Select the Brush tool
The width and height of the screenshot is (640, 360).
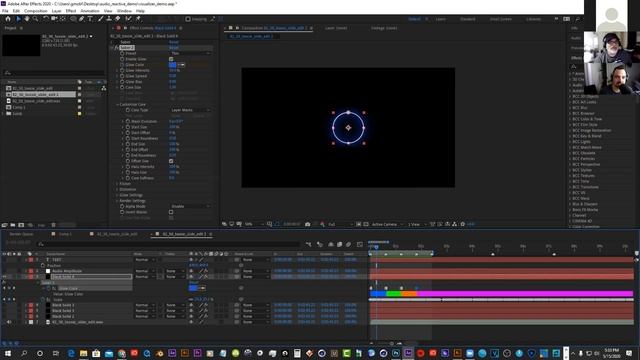100,19
